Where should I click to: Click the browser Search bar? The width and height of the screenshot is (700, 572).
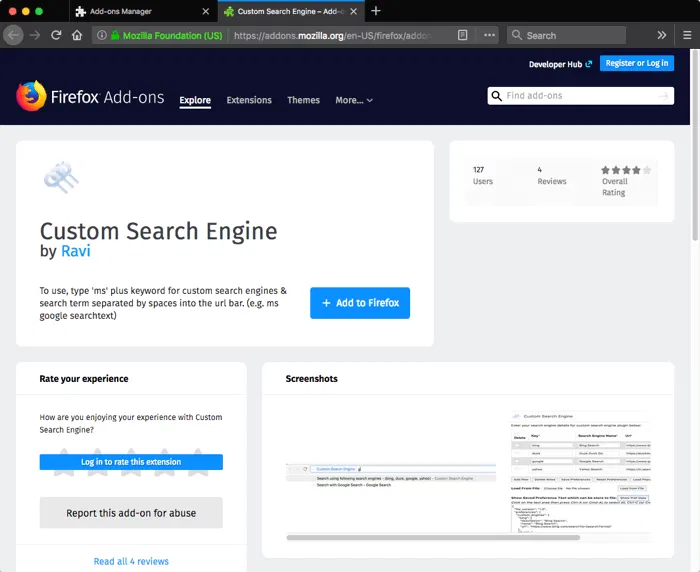point(566,35)
